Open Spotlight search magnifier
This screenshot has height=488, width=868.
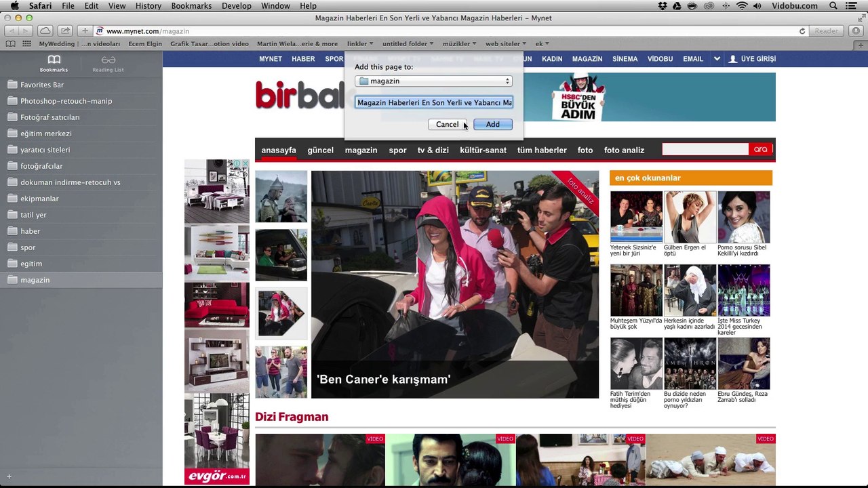tap(833, 6)
